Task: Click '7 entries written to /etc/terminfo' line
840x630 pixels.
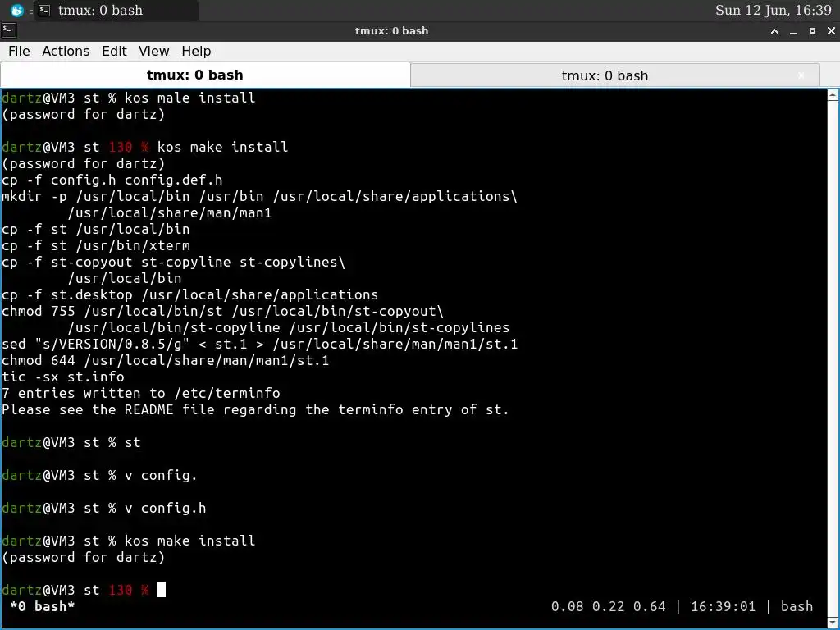Action: coord(141,393)
